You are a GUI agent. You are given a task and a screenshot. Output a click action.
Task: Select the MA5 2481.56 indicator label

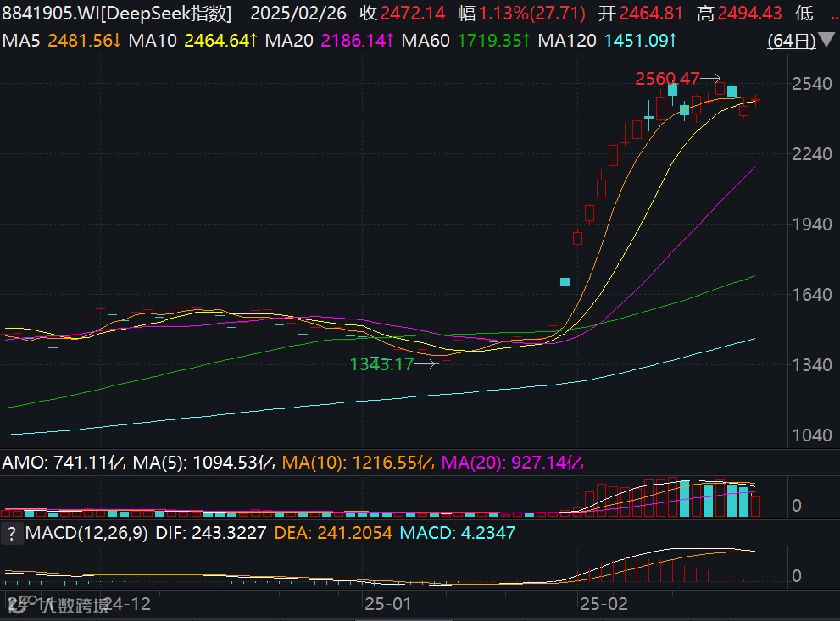coord(62,40)
